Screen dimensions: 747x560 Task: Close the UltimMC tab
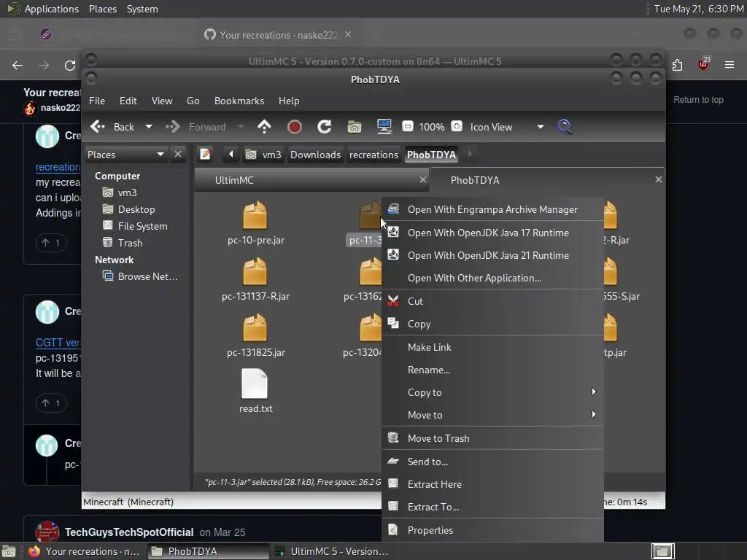(422, 179)
